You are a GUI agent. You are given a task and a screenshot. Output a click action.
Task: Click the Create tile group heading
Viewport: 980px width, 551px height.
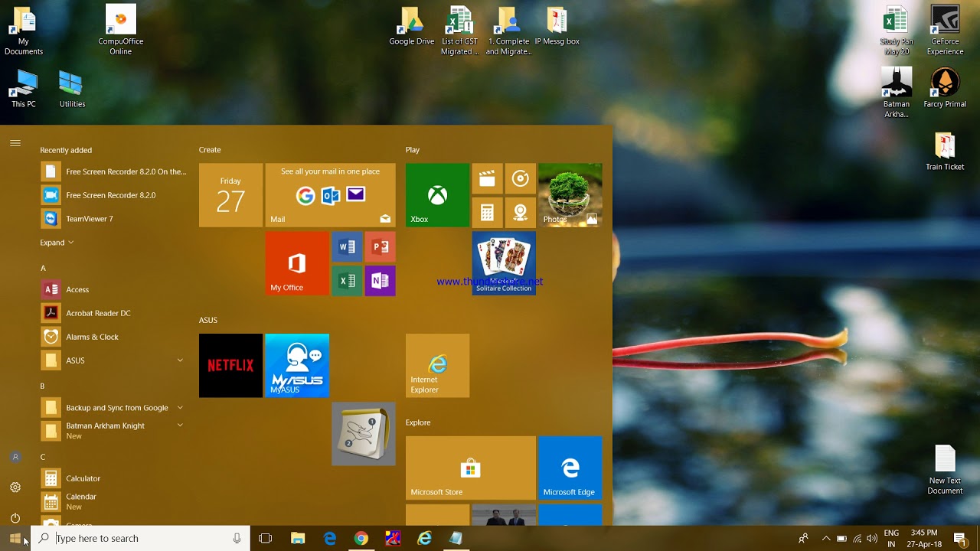click(x=210, y=150)
